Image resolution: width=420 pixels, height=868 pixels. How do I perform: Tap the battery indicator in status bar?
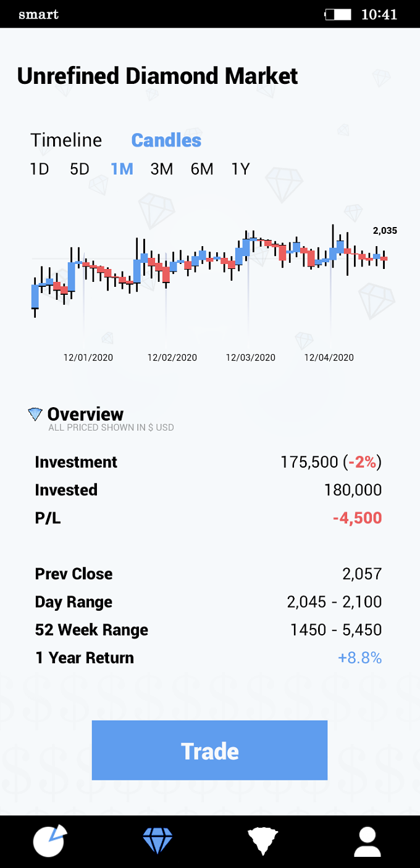(338, 14)
